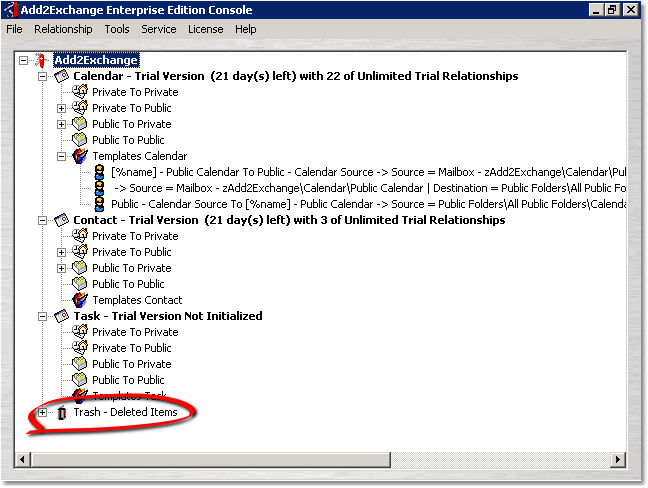
Task: Click the Templates Contact icon
Action: tap(80, 300)
